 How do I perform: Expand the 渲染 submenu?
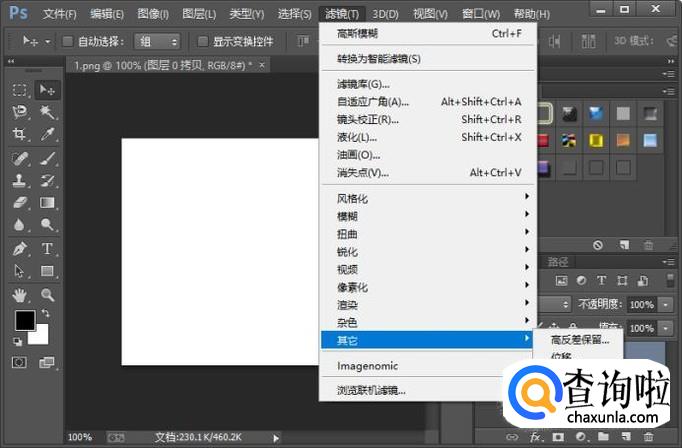point(428,305)
